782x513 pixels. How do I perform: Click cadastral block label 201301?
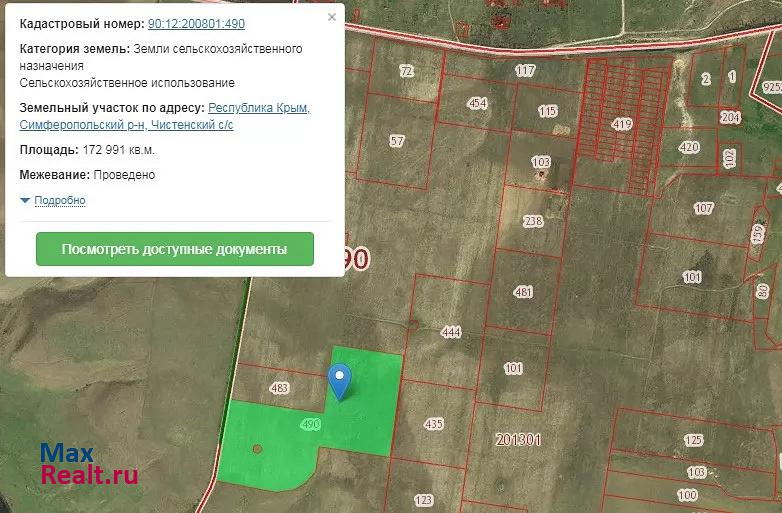[517, 439]
